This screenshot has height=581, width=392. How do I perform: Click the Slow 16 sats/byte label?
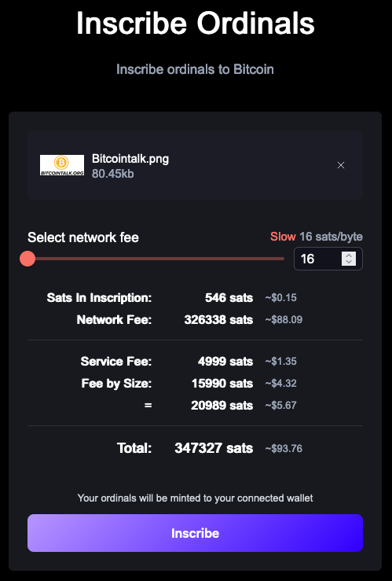click(317, 237)
